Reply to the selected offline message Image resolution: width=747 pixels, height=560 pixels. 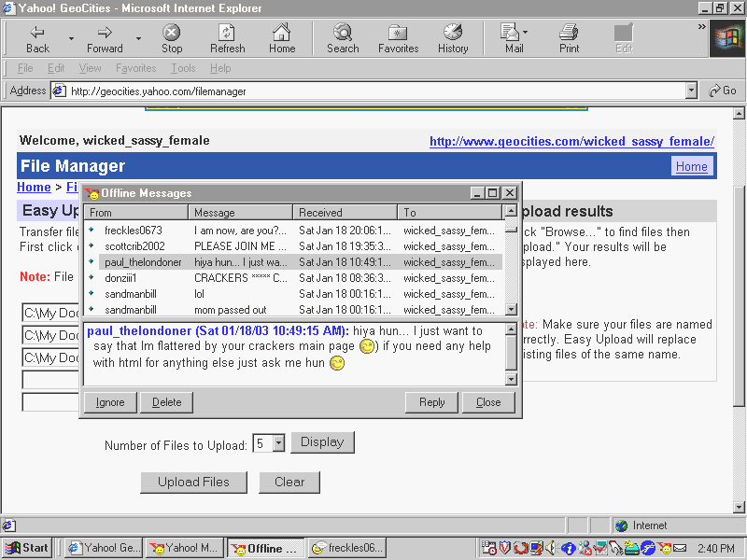coord(431,402)
